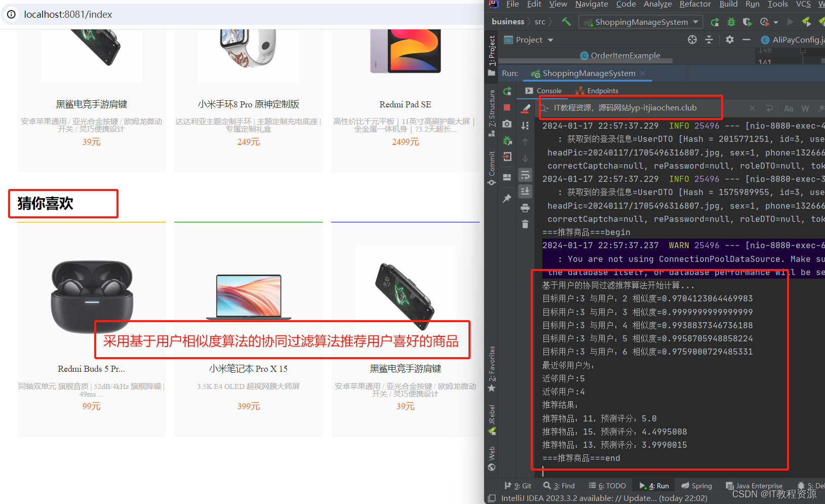Click the attach debugger bug icon in Run panel
825x504 pixels.
pyautogui.click(x=507, y=140)
